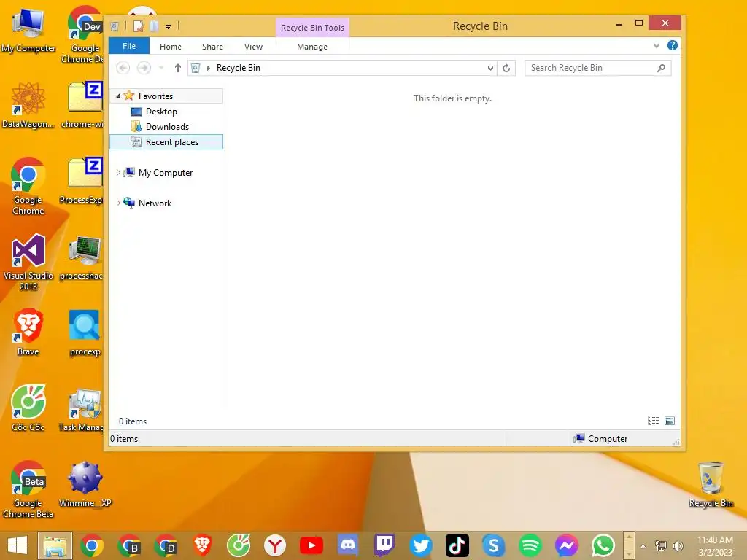
Task: Select the Visual Studio 2013 desktop icon
Action: pyautogui.click(x=28, y=262)
